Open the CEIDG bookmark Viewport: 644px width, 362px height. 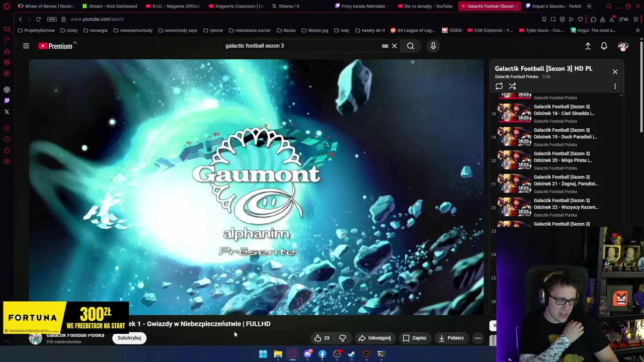click(452, 30)
